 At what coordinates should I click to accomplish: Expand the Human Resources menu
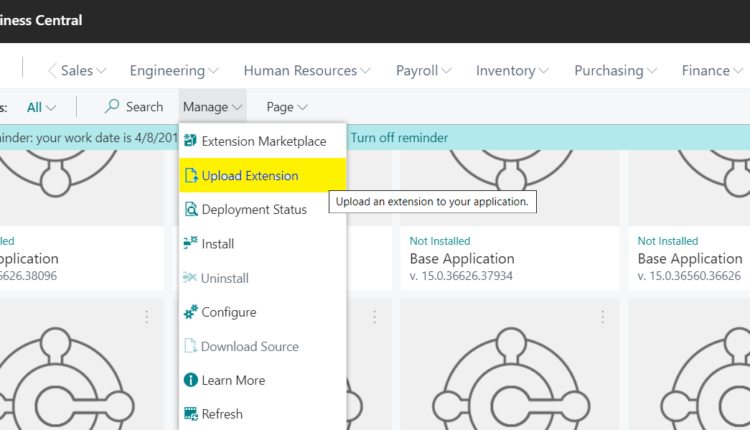click(306, 71)
